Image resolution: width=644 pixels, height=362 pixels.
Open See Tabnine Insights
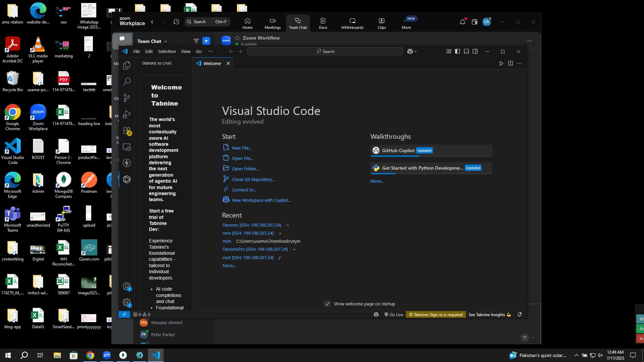point(490,314)
